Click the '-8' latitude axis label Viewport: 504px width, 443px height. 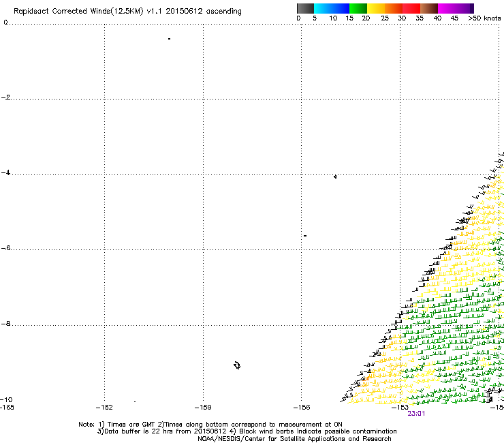tap(5, 324)
